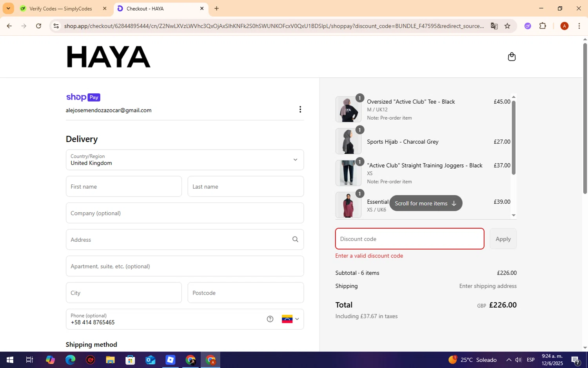The height and width of the screenshot is (368, 588).
Task: Focus the Discount code field
Action: click(410, 239)
